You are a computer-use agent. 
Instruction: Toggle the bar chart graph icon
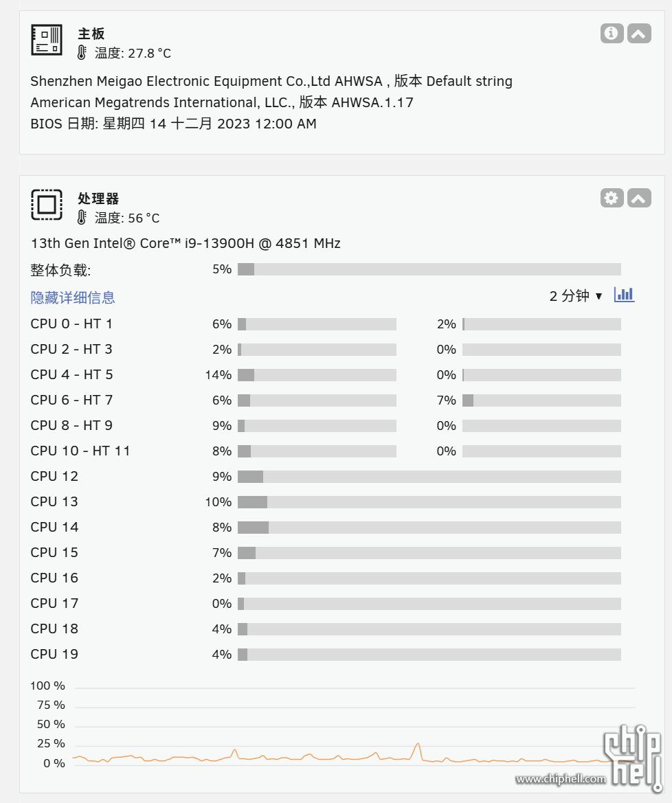click(x=624, y=295)
